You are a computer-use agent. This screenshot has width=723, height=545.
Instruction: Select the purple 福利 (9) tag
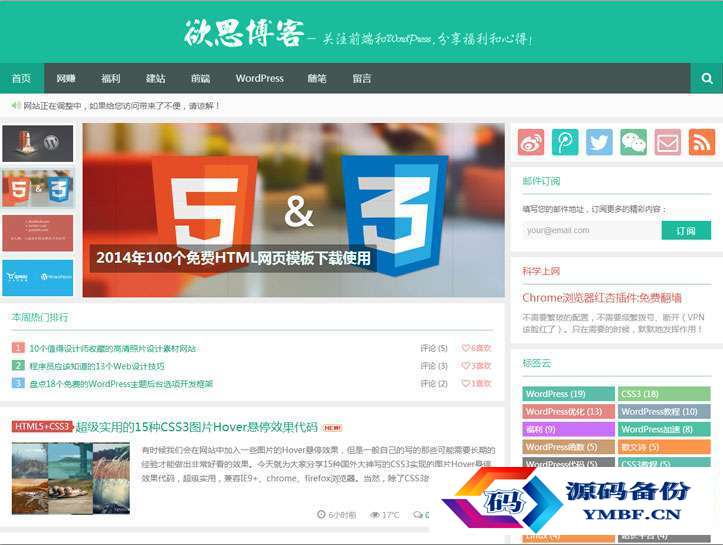(x=569, y=429)
